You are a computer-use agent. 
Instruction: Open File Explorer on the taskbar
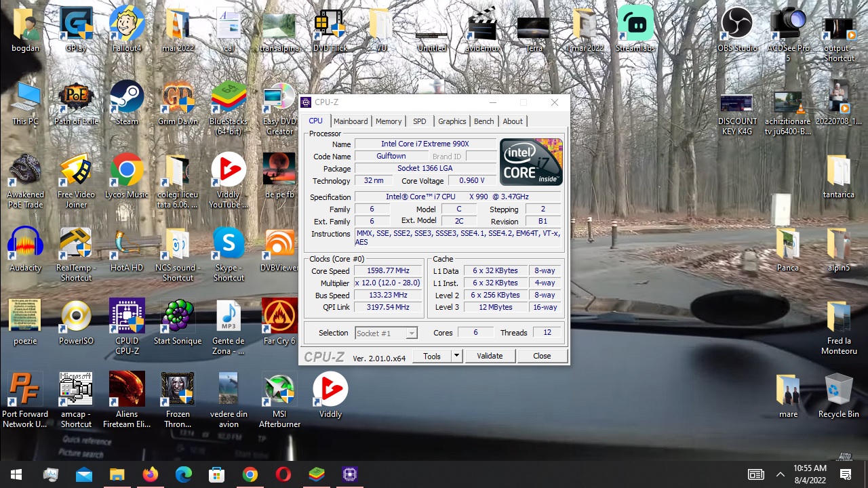(x=117, y=474)
